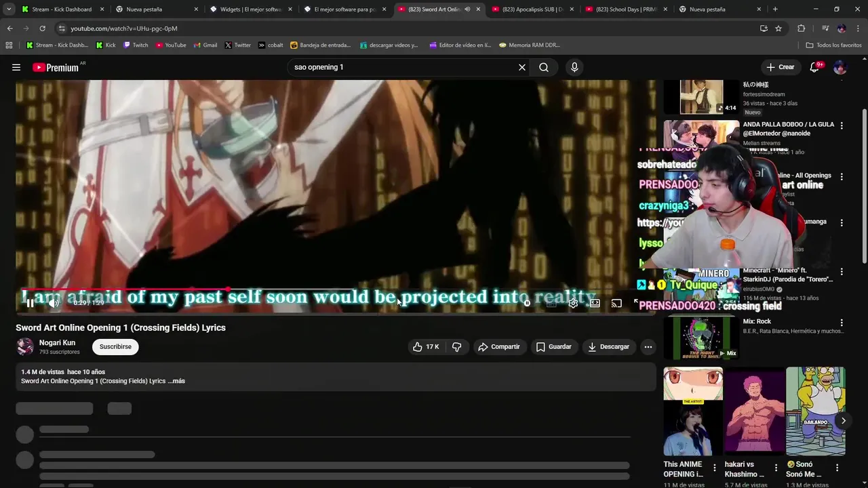Open the Bandeja de entrada bookmark
Screen dimensions: 868x488
[320, 45]
